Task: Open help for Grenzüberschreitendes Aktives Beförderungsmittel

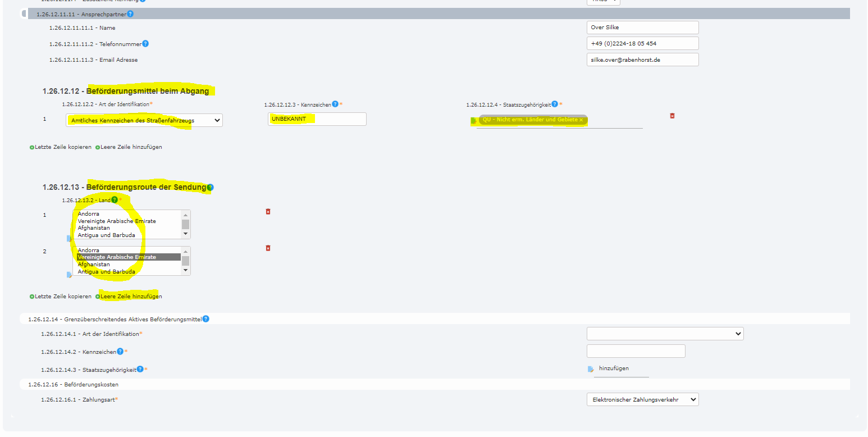Action: tap(205, 319)
